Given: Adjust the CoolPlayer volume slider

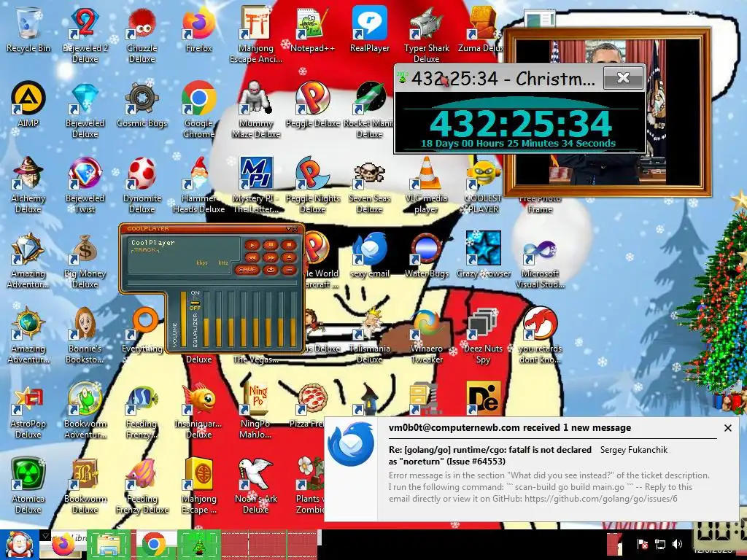Looking at the screenshot, I should click(x=183, y=319).
